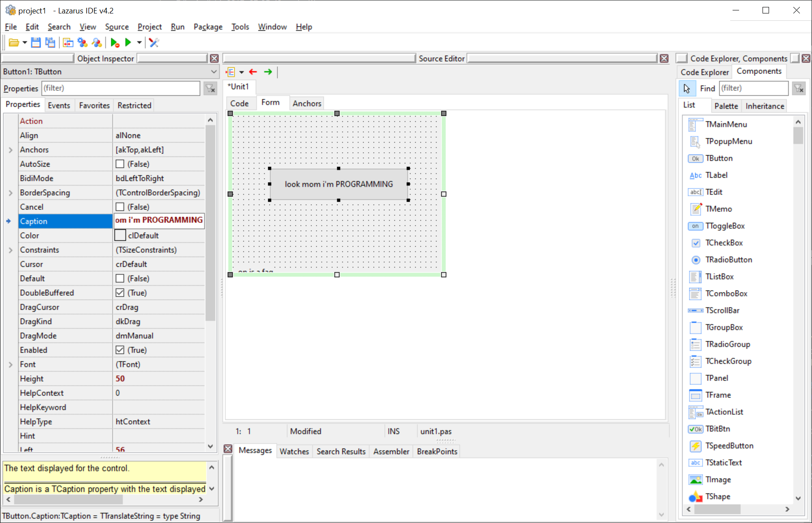Switch to the Watches tab
The image size is (812, 523).
pyautogui.click(x=294, y=451)
